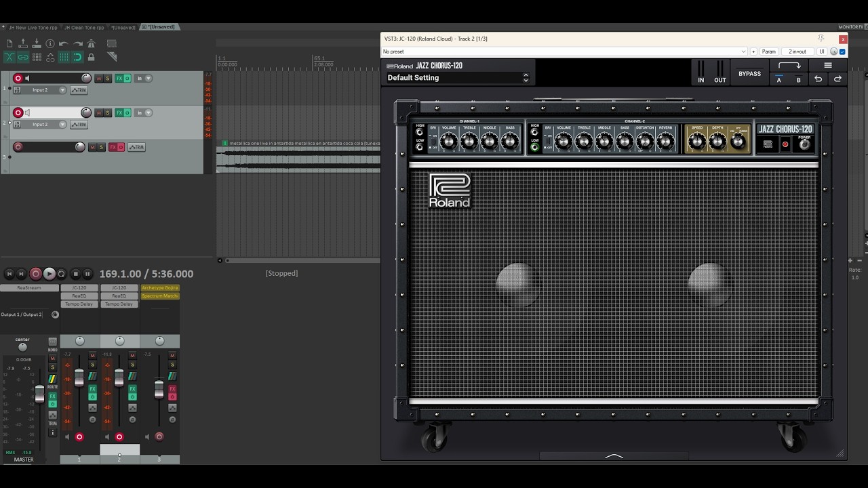Stop playback with the Stop button
Screen dimensions: 868x488
[76, 274]
